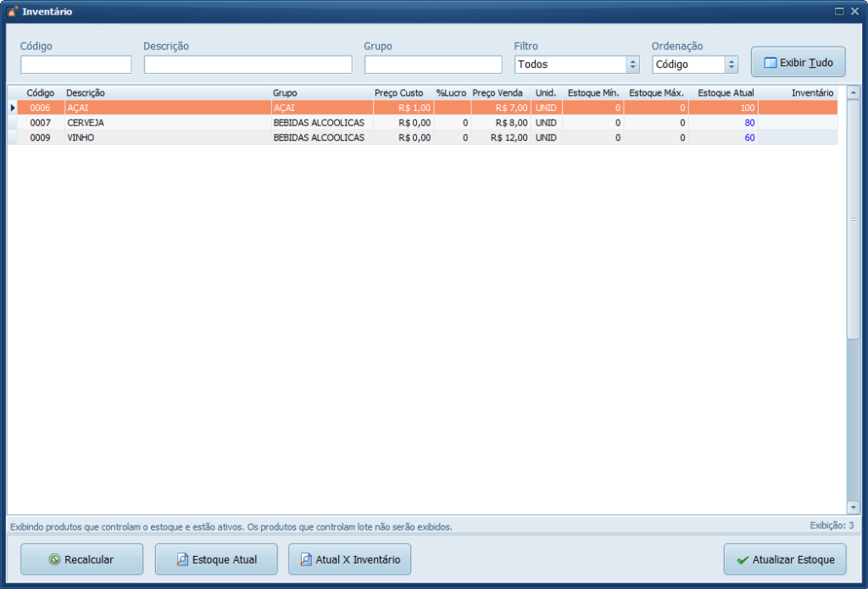The width and height of the screenshot is (868, 589).
Task: Expand the Ordenação dropdown
Action: [x=731, y=64]
